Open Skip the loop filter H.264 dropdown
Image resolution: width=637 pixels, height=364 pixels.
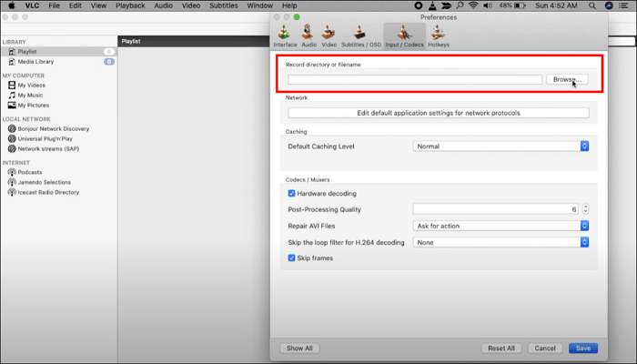[500, 243]
